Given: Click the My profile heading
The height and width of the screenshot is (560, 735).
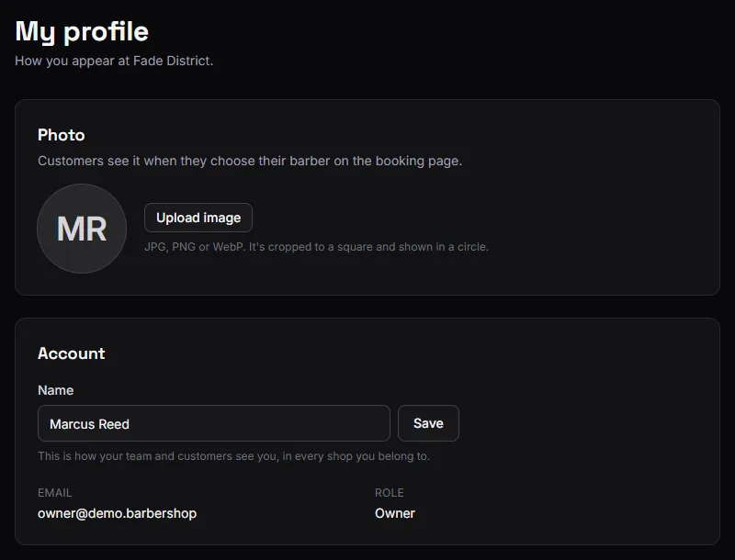Looking at the screenshot, I should [x=82, y=32].
